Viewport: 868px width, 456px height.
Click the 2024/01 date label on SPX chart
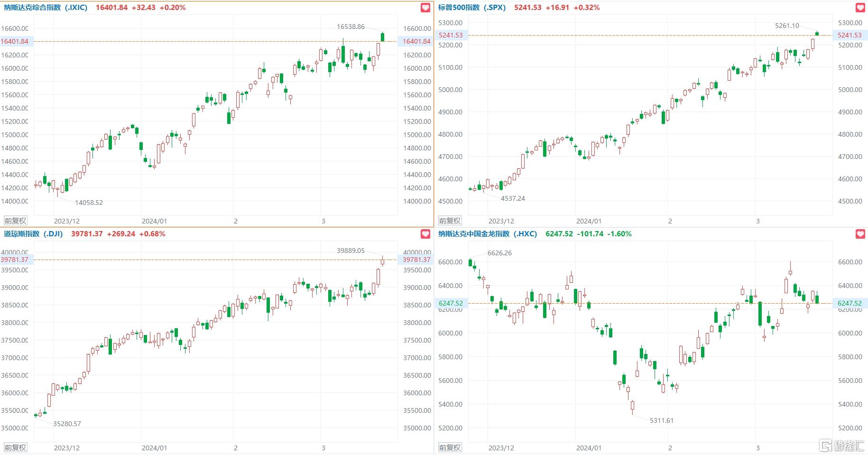click(x=589, y=221)
